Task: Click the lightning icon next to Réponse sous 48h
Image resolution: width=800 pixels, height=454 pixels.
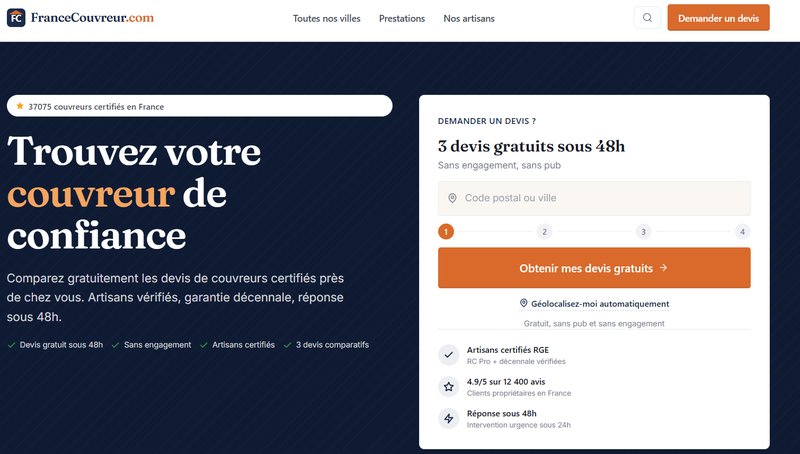Action: pyautogui.click(x=448, y=418)
